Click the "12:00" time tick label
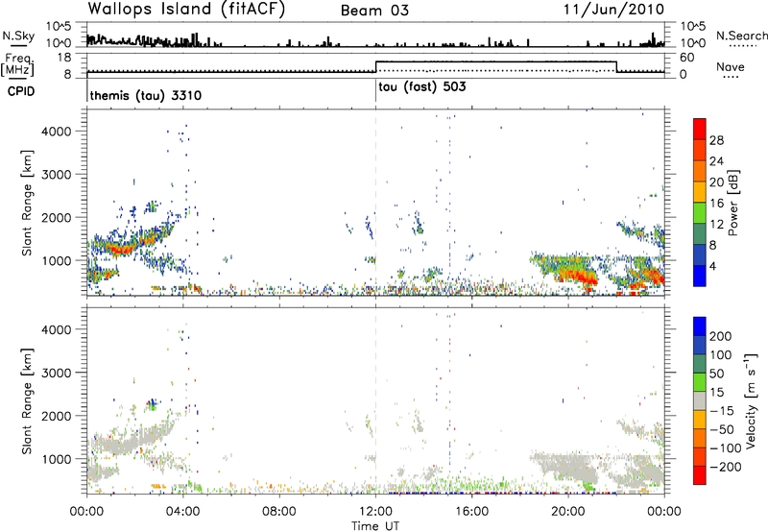768x532 pixels. [375, 512]
